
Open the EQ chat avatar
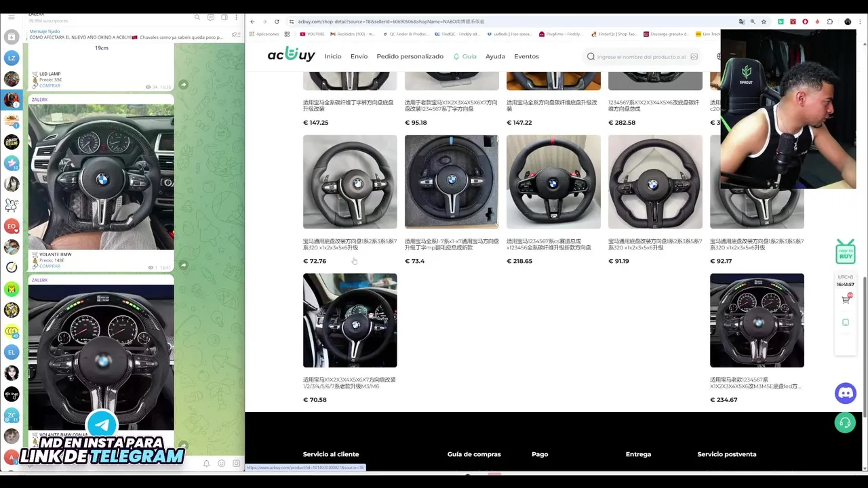[x=12, y=226]
